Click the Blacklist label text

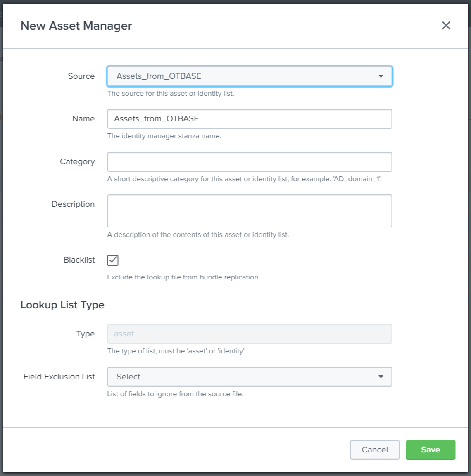pos(79,260)
